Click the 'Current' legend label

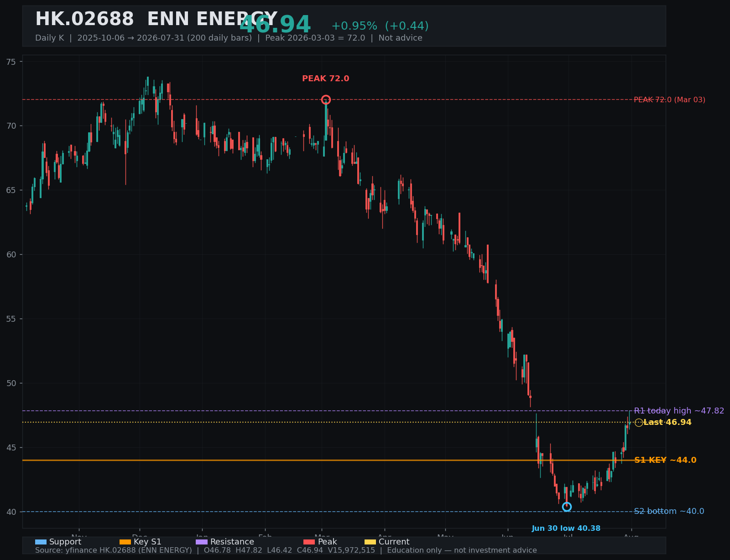[x=394, y=542]
